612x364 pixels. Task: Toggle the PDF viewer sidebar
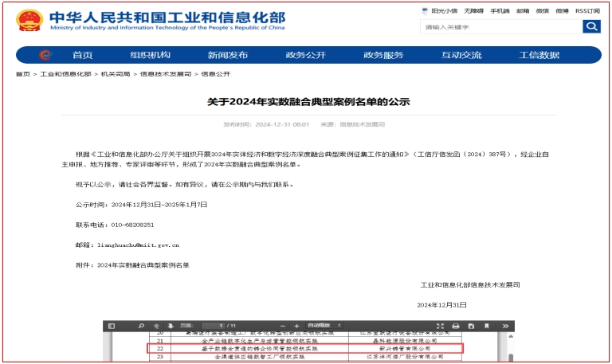(x=111, y=326)
